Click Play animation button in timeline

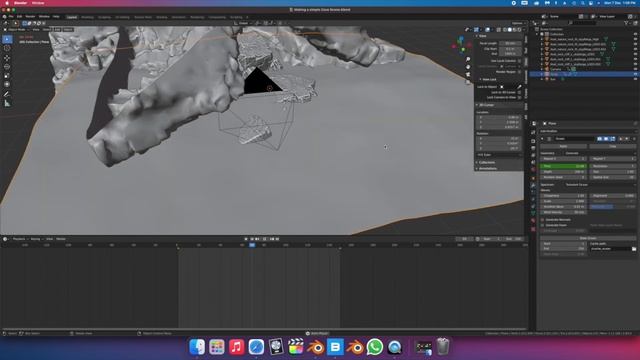pos(265,239)
